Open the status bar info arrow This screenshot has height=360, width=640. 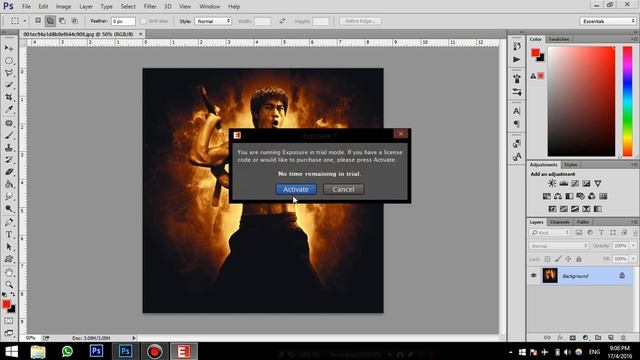coord(133,338)
